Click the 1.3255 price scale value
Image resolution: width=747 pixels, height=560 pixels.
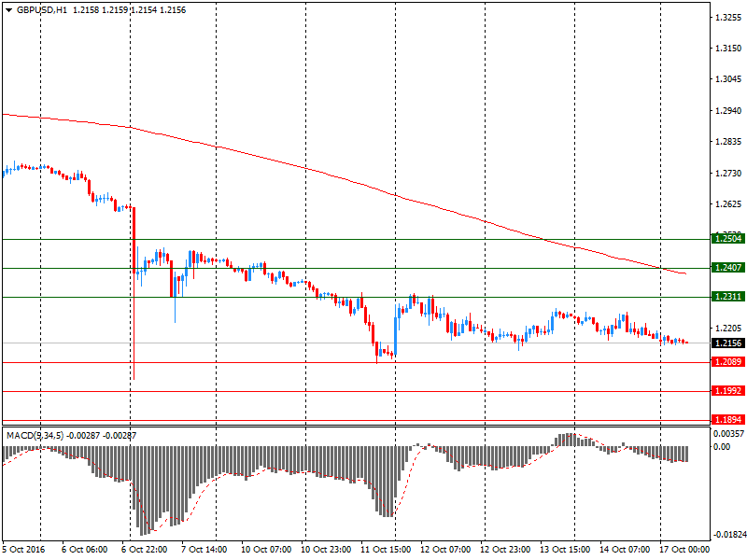[x=728, y=18]
